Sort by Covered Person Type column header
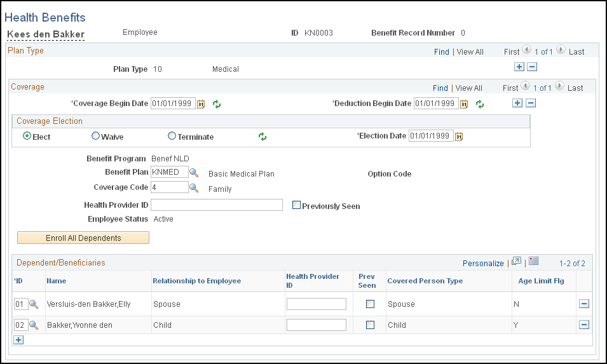607x364 pixels. [425, 281]
